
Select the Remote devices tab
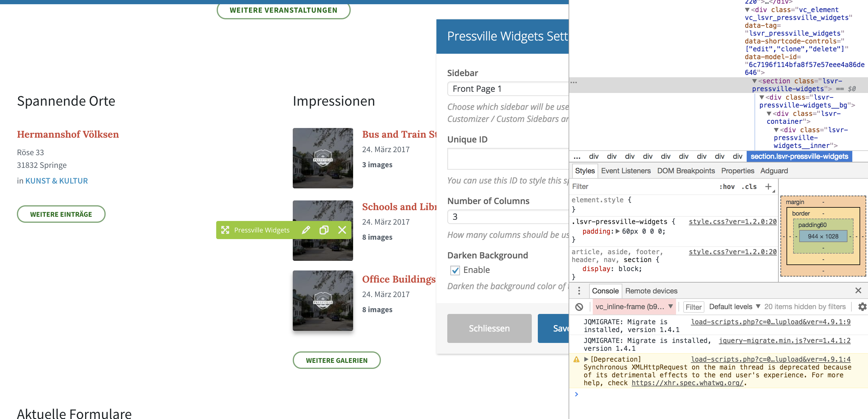(651, 291)
